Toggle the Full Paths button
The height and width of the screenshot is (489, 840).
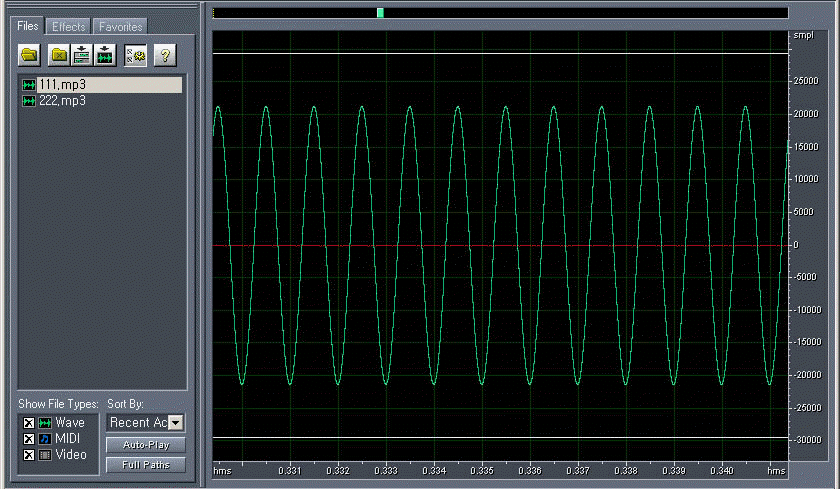pyautogui.click(x=146, y=465)
